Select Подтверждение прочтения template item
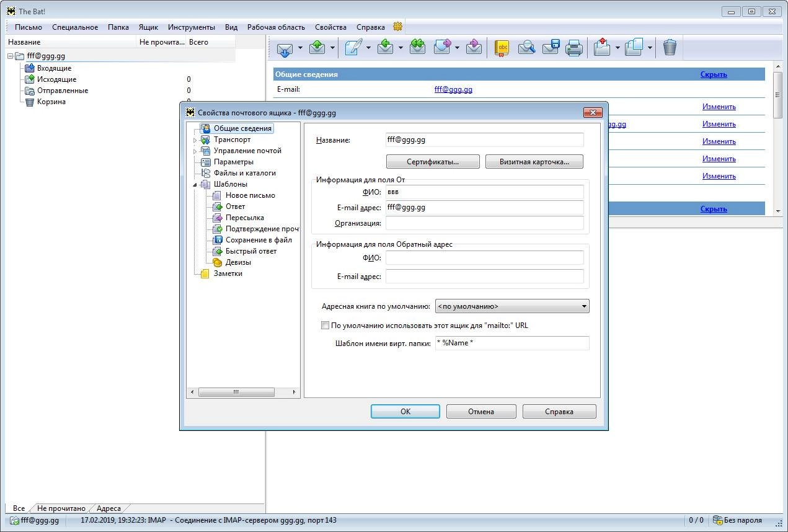The height and width of the screenshot is (532, 788). tap(262, 229)
